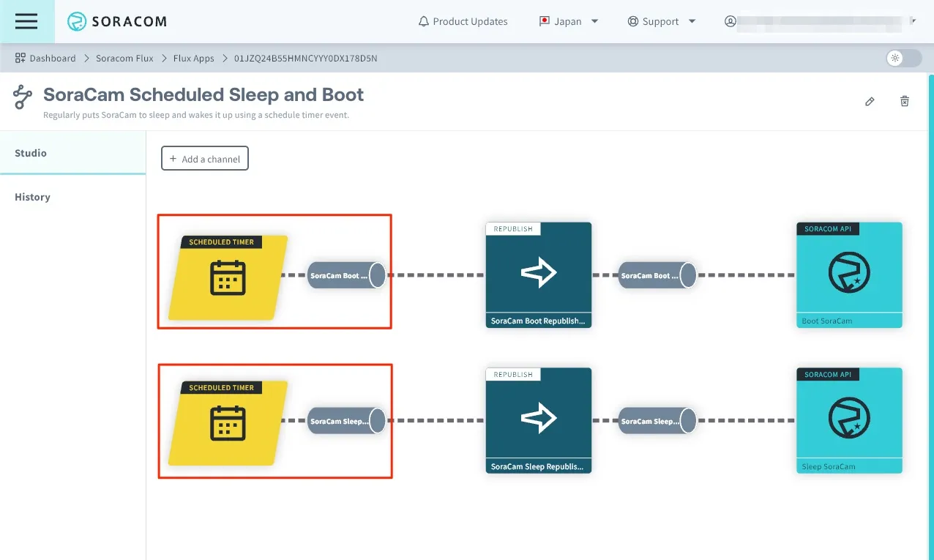Open the SoraCam Sleep channel after Republish
Image resolution: width=934 pixels, height=560 pixels.
(x=657, y=421)
